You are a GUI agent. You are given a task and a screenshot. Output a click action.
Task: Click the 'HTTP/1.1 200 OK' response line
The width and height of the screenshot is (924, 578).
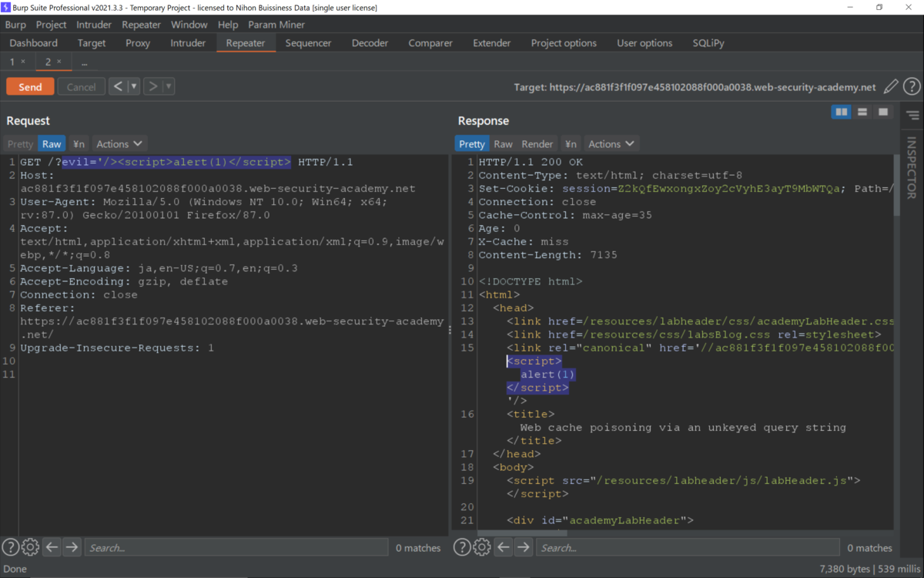pos(531,162)
